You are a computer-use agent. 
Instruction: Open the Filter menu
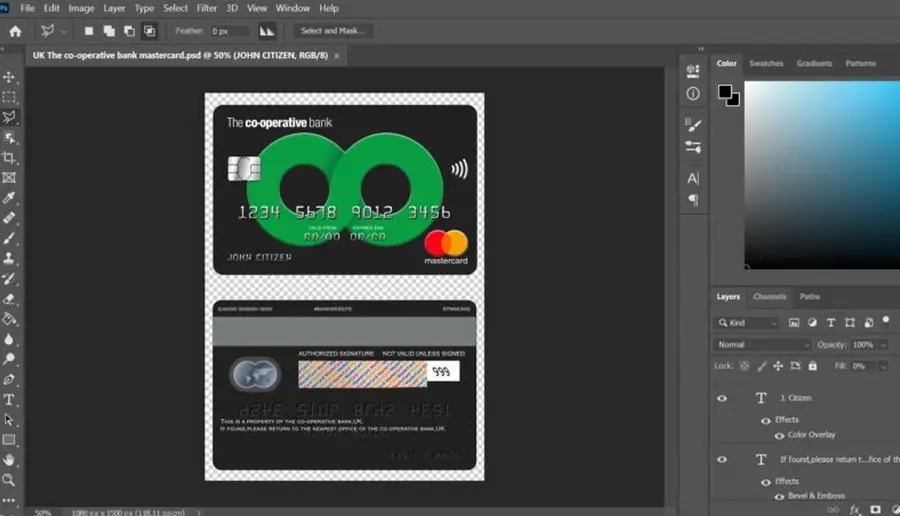click(207, 8)
